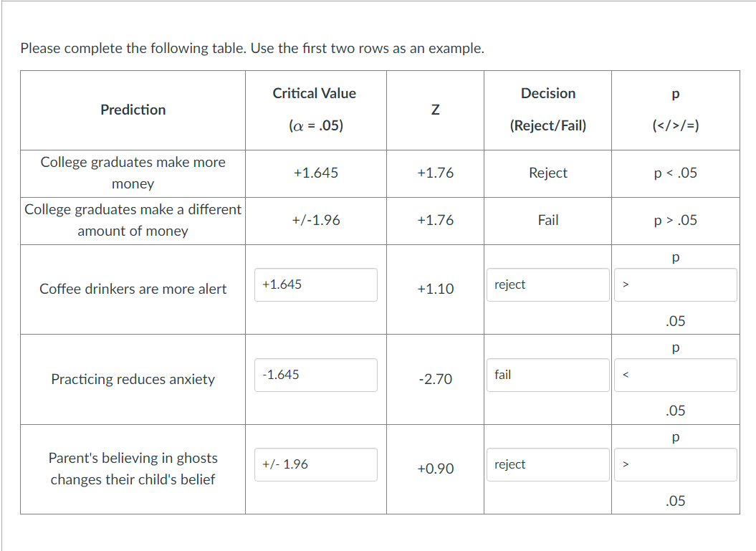
Task: Click the -1.645 critical value input
Action: tap(316, 374)
